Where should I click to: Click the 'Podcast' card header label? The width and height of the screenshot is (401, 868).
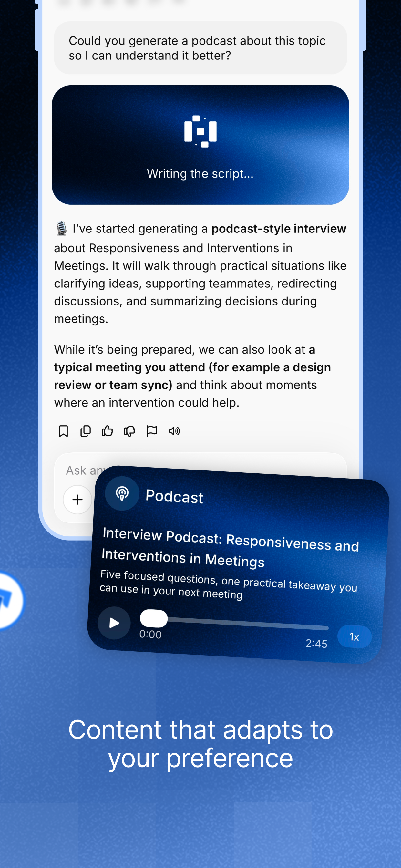[x=174, y=496]
